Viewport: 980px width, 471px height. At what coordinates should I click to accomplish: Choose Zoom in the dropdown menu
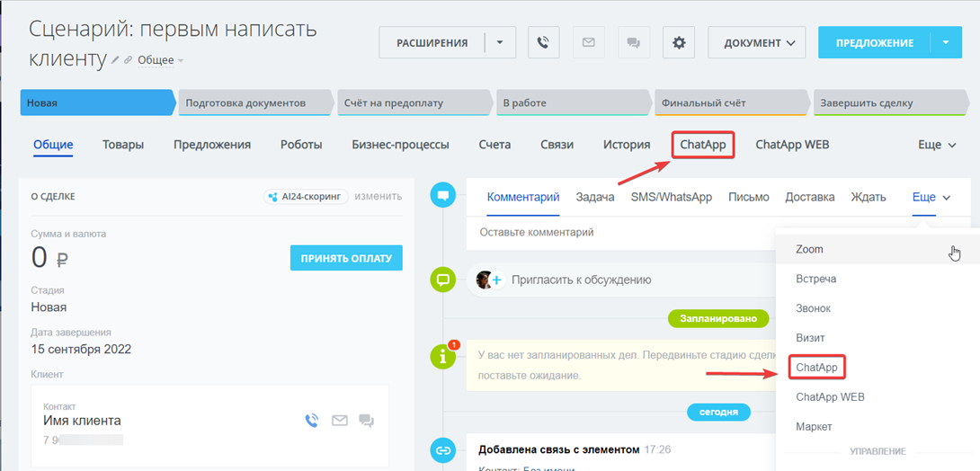pos(809,249)
